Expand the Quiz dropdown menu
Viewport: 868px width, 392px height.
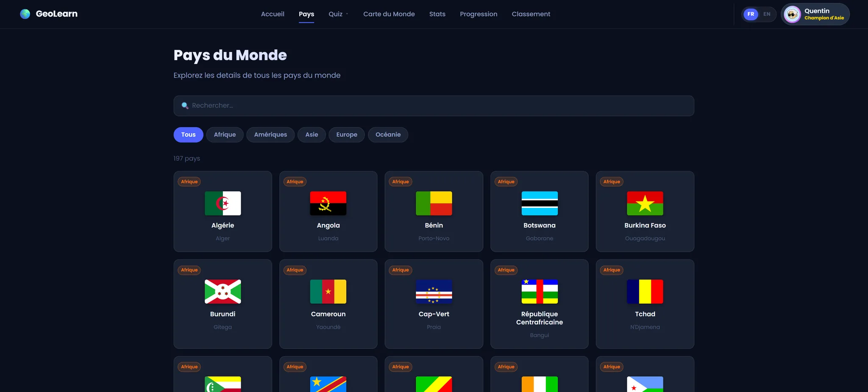click(x=338, y=14)
